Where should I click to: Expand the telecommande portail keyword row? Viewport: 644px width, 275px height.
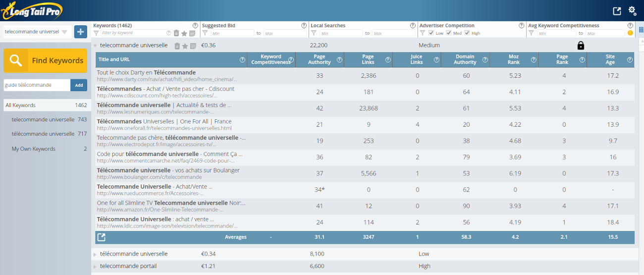click(x=95, y=267)
